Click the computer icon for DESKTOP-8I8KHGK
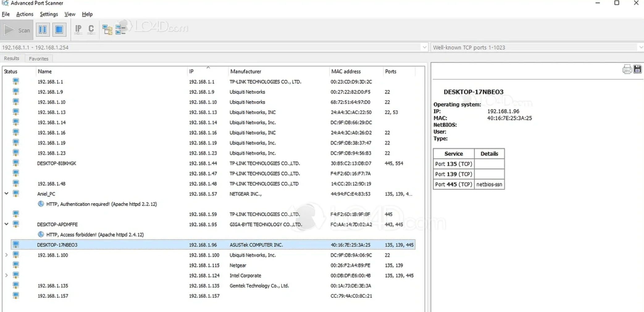Image resolution: width=644 pixels, height=312 pixels. pyautogui.click(x=16, y=163)
